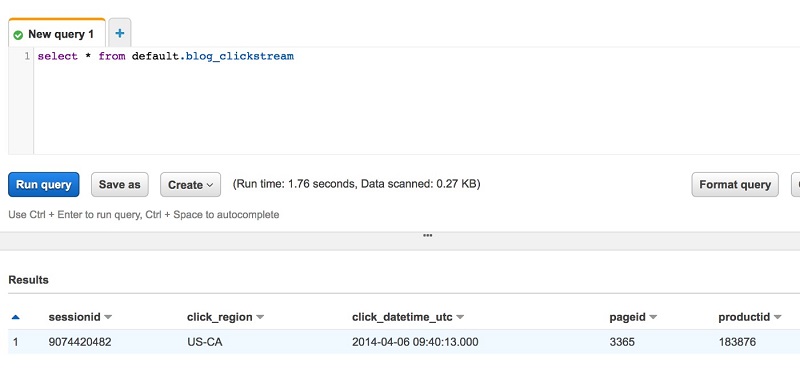This screenshot has width=800, height=376.
Task: Click inside the SQL query editor
Action: [416, 101]
